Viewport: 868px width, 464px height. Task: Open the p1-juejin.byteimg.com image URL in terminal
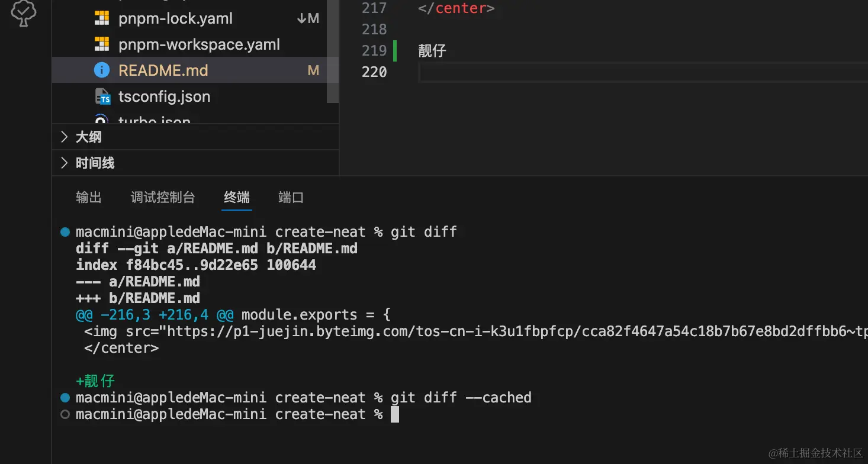tap(517, 331)
